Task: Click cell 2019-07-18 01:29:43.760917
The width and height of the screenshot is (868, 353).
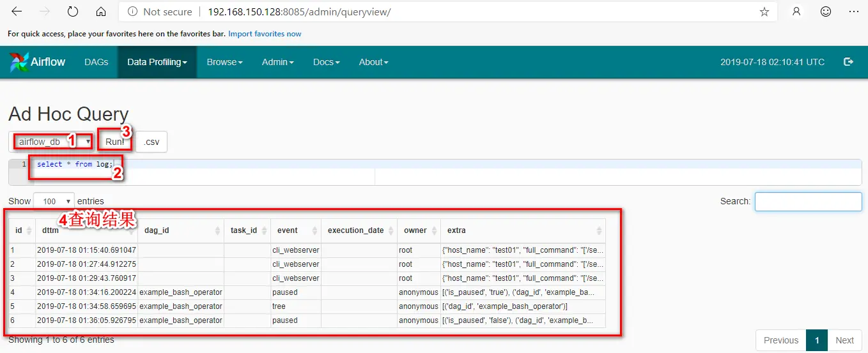Action: [86, 278]
